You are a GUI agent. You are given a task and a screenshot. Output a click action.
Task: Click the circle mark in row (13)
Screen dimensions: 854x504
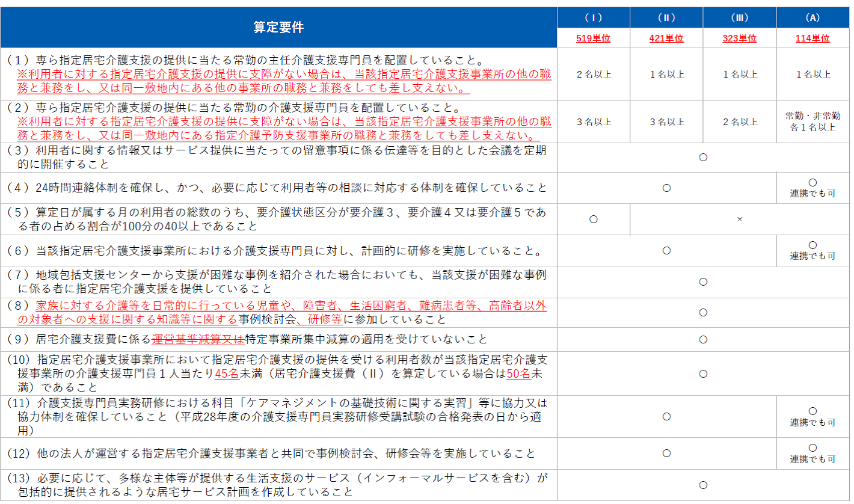click(x=702, y=485)
